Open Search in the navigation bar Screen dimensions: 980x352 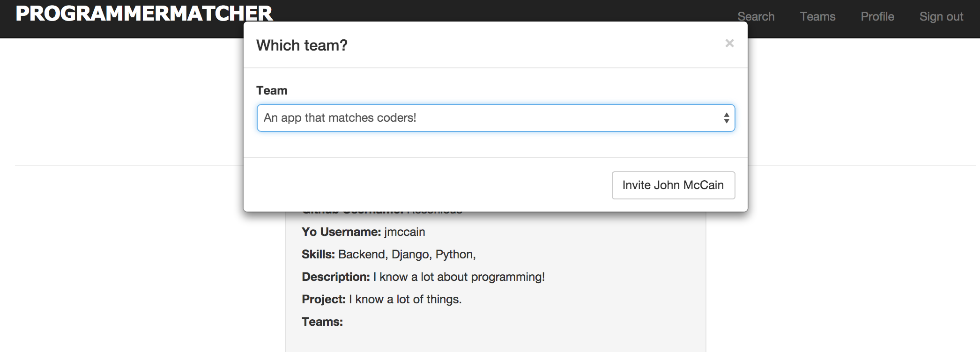point(756,17)
